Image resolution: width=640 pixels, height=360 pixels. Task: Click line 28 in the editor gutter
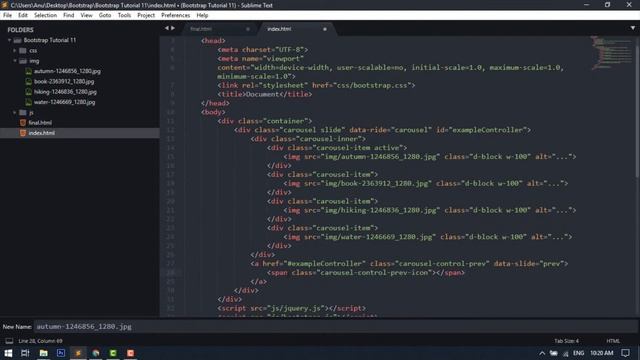(x=170, y=272)
